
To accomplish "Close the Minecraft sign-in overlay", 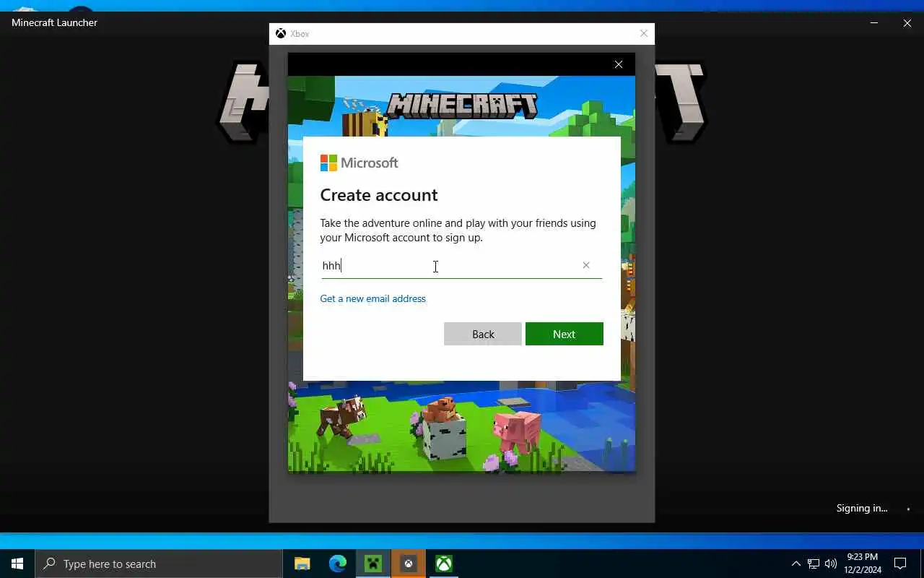I will click(x=619, y=64).
